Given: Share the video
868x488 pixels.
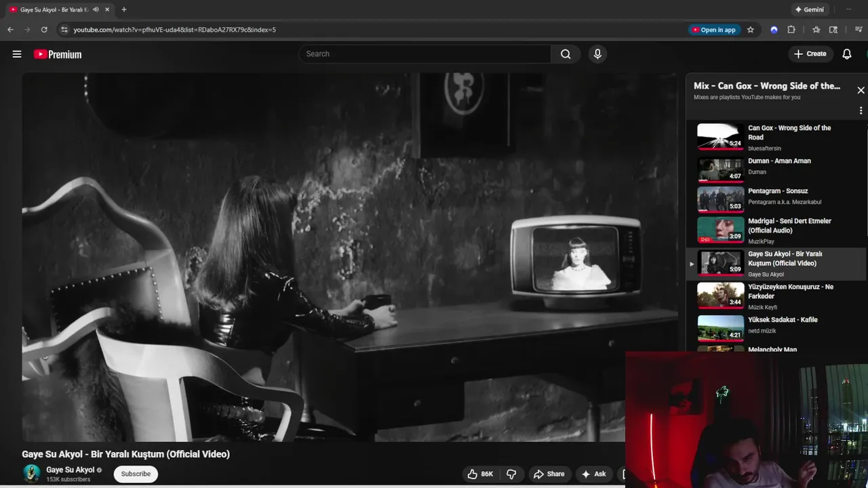Looking at the screenshot, I should (x=549, y=474).
